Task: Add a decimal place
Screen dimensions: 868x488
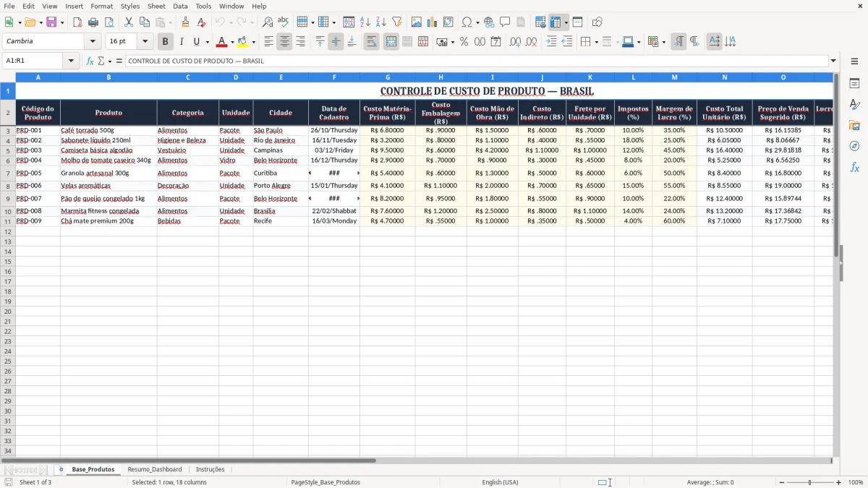Action: coord(515,42)
